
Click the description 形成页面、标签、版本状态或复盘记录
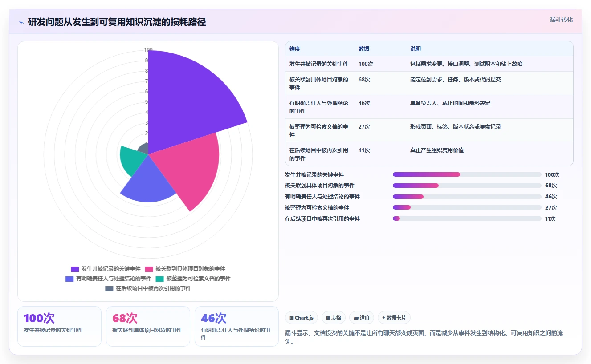pyautogui.click(x=456, y=127)
